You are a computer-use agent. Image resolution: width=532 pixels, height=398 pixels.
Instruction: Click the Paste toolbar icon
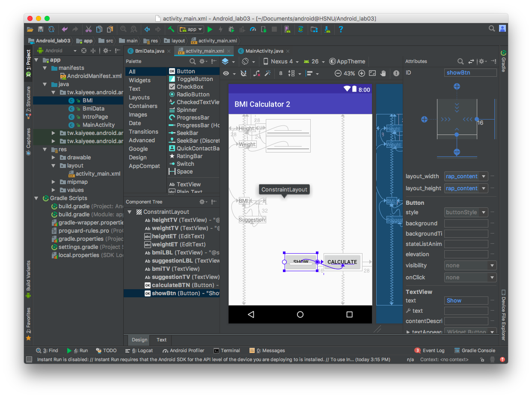pyautogui.click(x=110, y=29)
